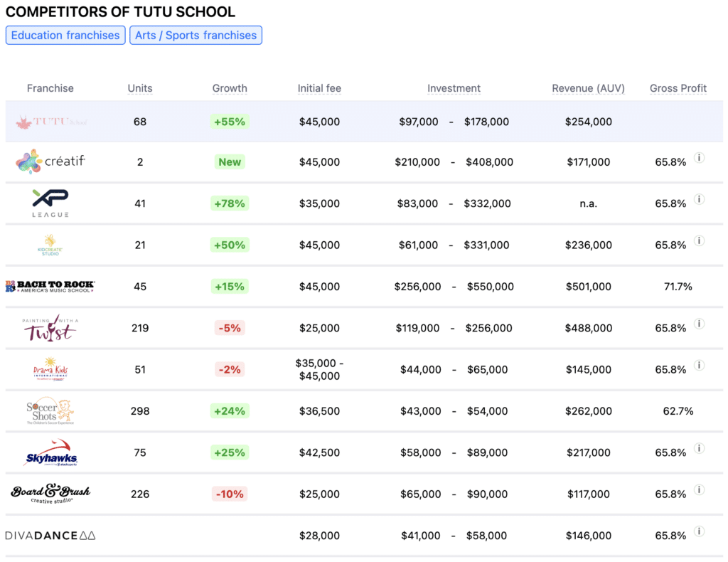Open the Skyhawks franchise logo
728x562 pixels.
50,452
